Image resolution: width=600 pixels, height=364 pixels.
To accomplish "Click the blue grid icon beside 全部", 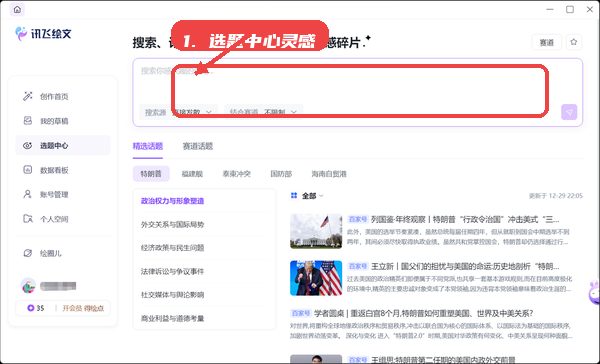I will coord(294,196).
